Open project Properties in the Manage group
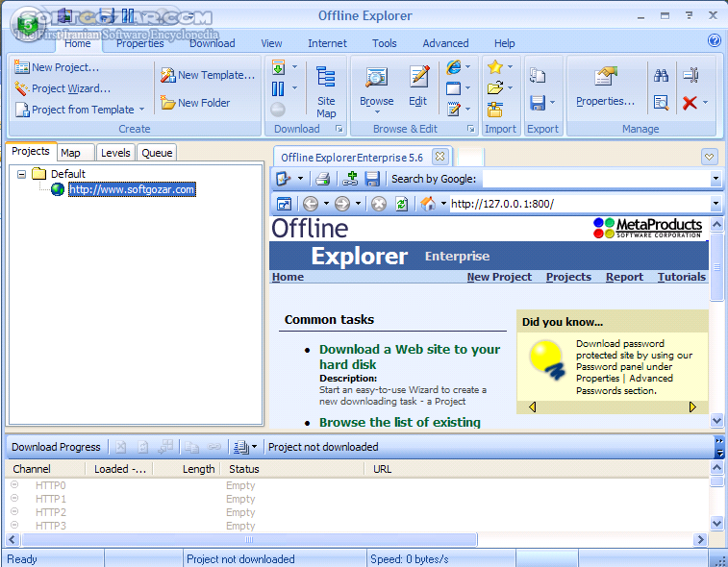The height and width of the screenshot is (567, 728). [x=605, y=86]
